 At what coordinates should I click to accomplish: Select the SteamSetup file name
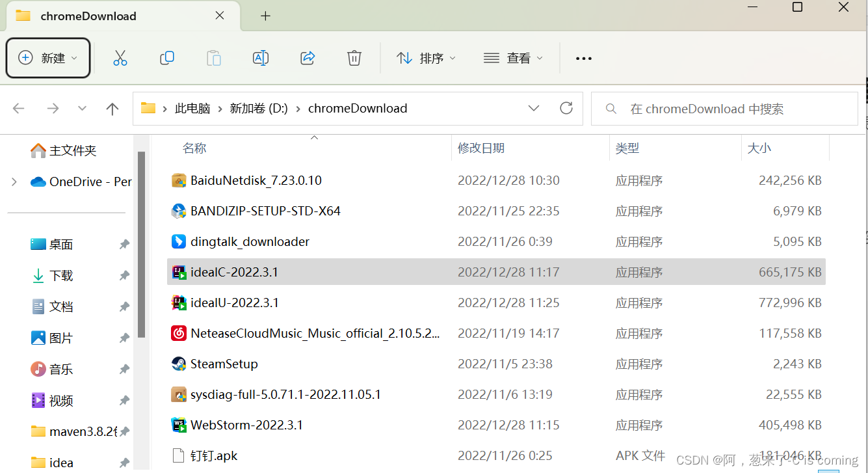224,364
